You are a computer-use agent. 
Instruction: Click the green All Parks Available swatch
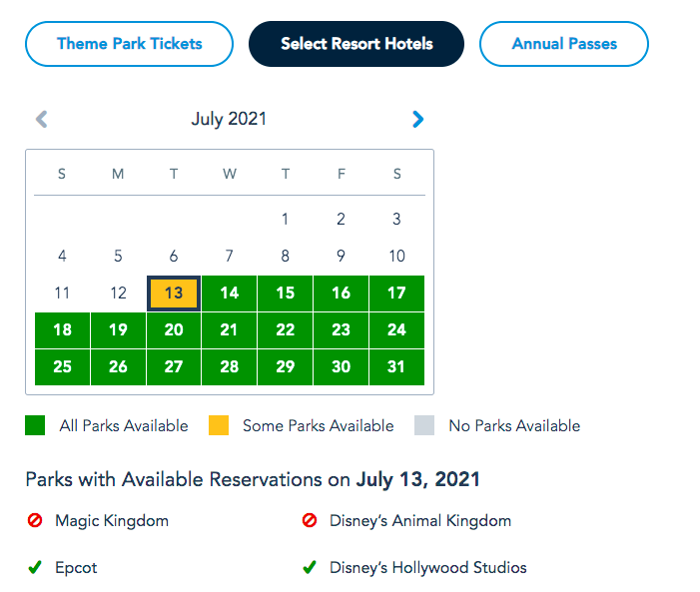(35, 425)
